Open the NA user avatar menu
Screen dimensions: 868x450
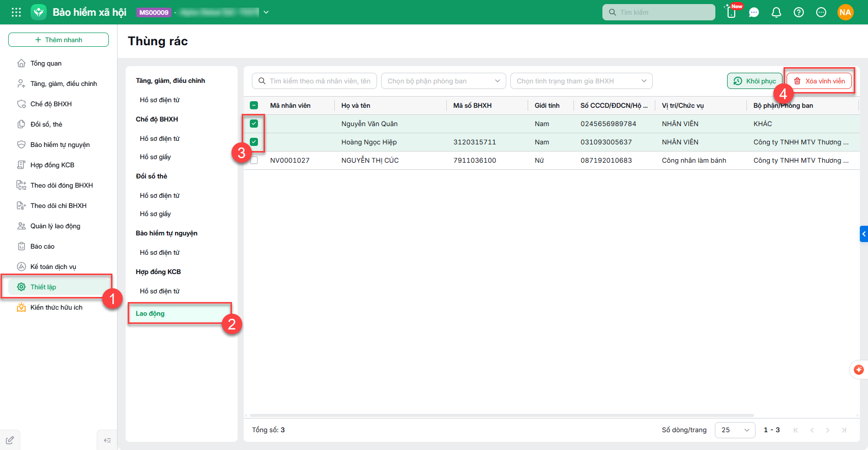click(x=845, y=12)
